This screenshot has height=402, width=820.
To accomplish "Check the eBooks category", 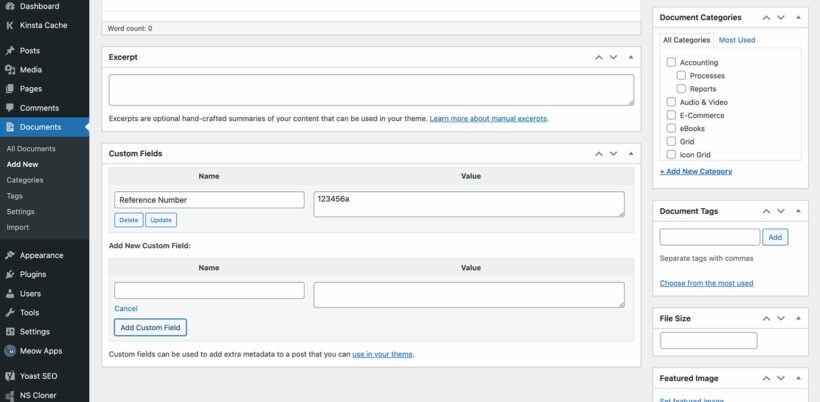I will 671,128.
